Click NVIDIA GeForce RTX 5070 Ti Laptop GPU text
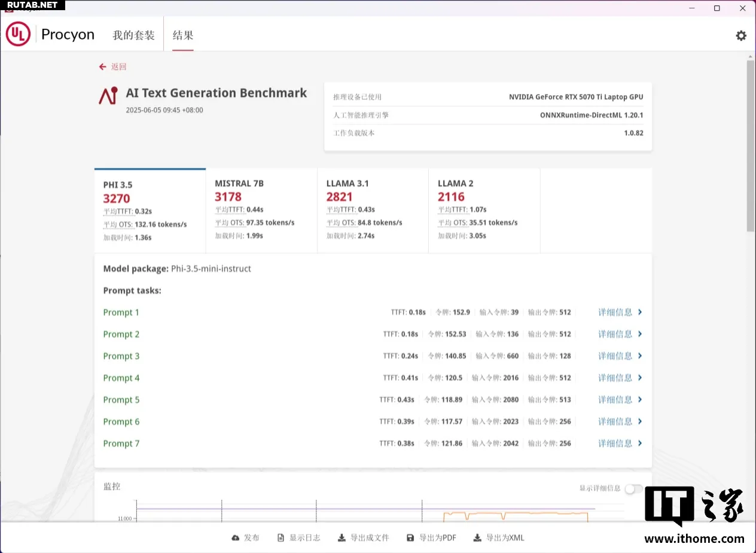Image resolution: width=756 pixels, height=553 pixels. tap(576, 97)
